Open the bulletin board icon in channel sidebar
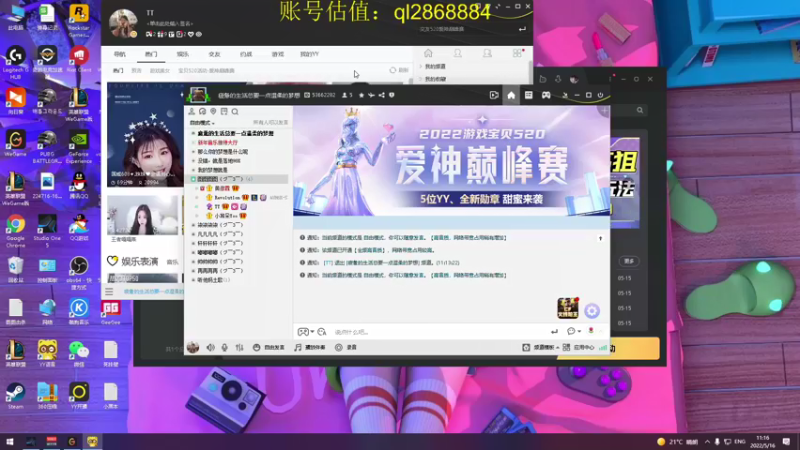Image resolution: width=800 pixels, height=450 pixels. (224, 112)
